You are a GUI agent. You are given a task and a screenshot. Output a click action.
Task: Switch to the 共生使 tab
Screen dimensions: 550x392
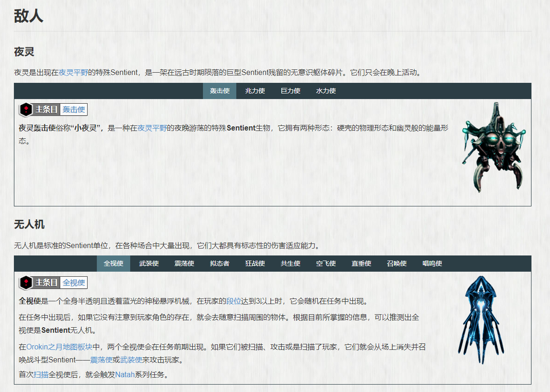pos(291,263)
